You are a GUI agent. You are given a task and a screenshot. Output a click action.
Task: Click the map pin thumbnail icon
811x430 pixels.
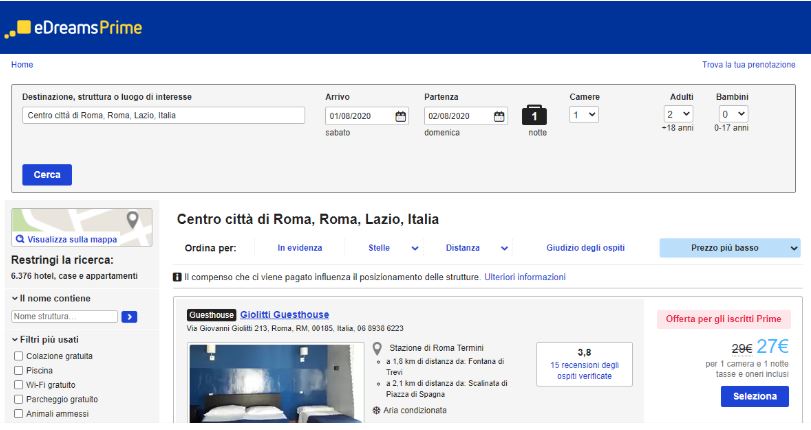(x=132, y=219)
